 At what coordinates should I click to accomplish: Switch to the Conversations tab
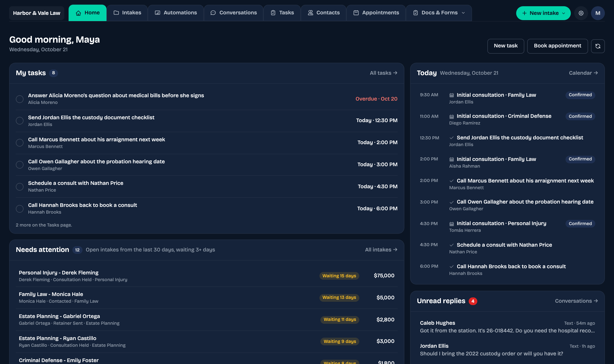click(234, 13)
